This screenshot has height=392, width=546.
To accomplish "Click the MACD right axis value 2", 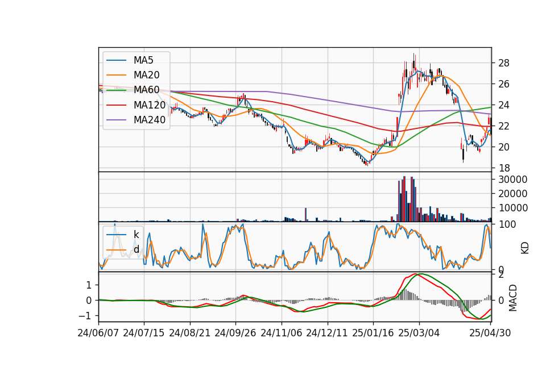I will click(x=501, y=275).
